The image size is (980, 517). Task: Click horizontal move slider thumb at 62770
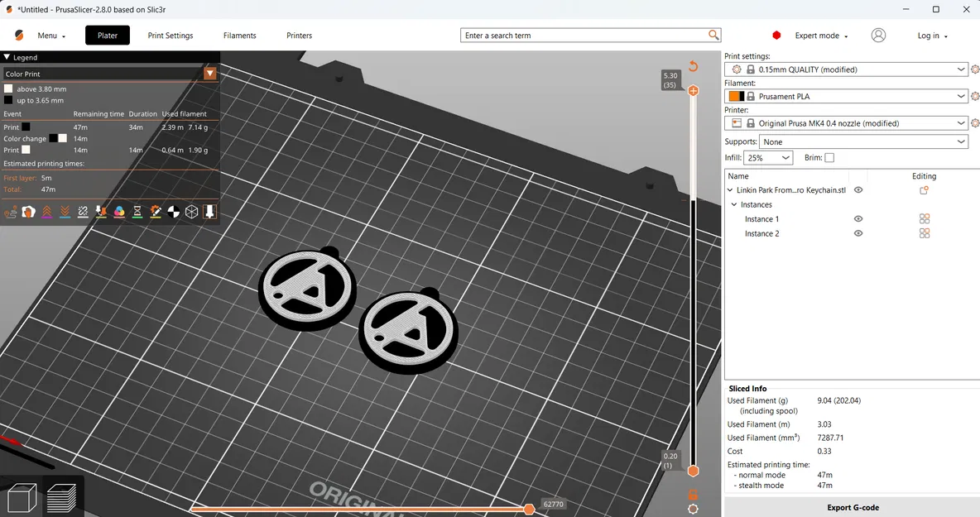coord(530,510)
